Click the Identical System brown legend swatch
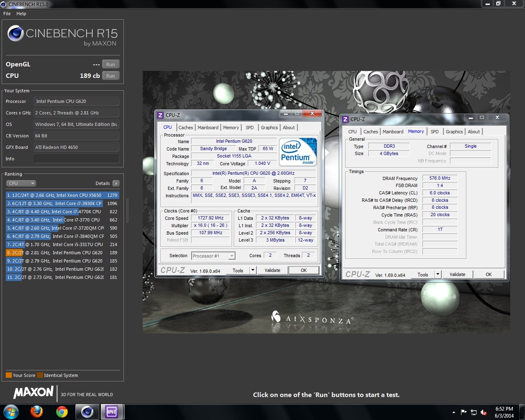 tap(40, 375)
